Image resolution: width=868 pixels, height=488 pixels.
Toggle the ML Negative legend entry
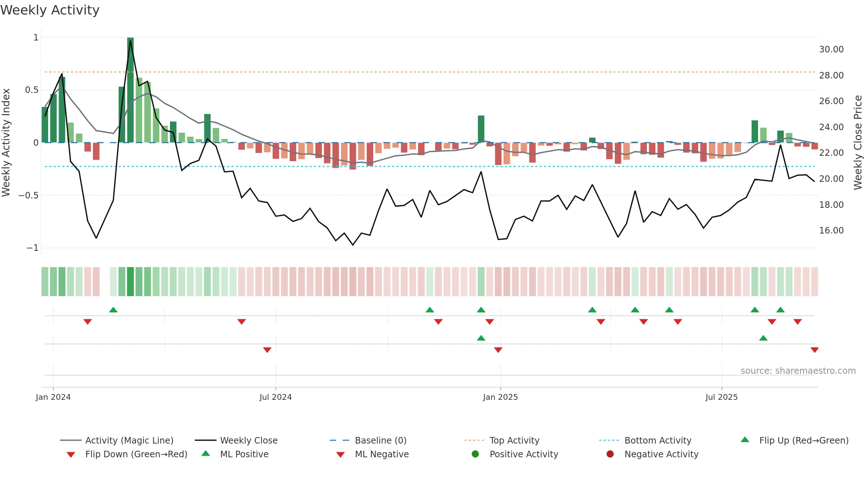click(372, 454)
